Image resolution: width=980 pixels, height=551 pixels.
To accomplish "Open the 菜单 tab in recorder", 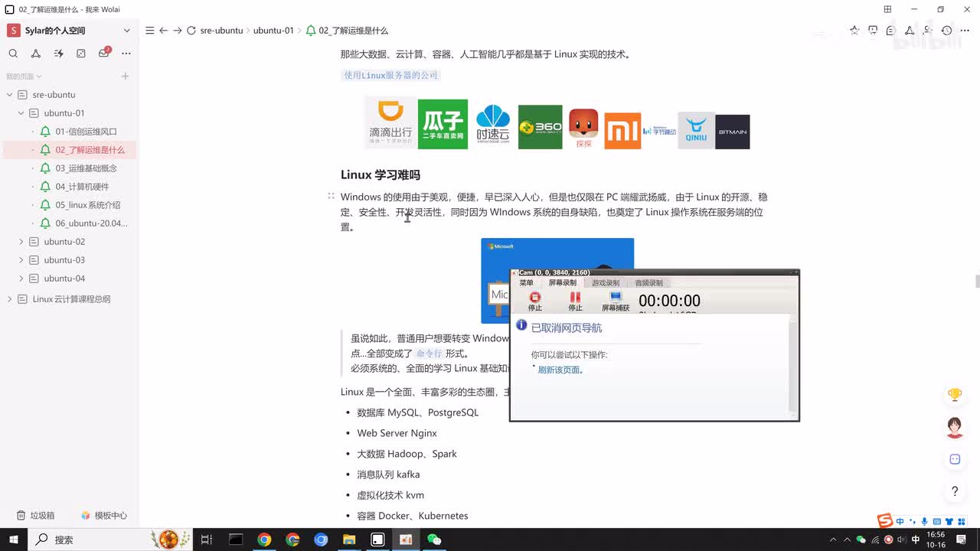I will pyautogui.click(x=526, y=283).
